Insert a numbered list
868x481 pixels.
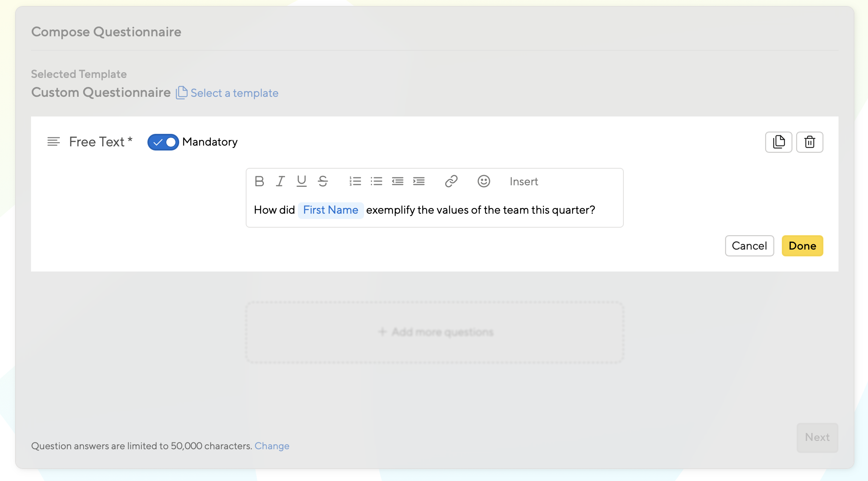pyautogui.click(x=355, y=182)
